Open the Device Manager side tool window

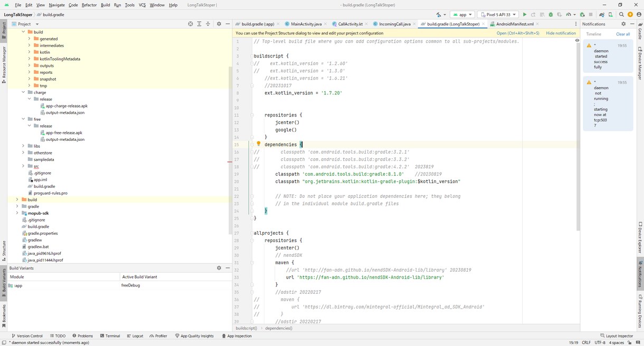(x=640, y=63)
